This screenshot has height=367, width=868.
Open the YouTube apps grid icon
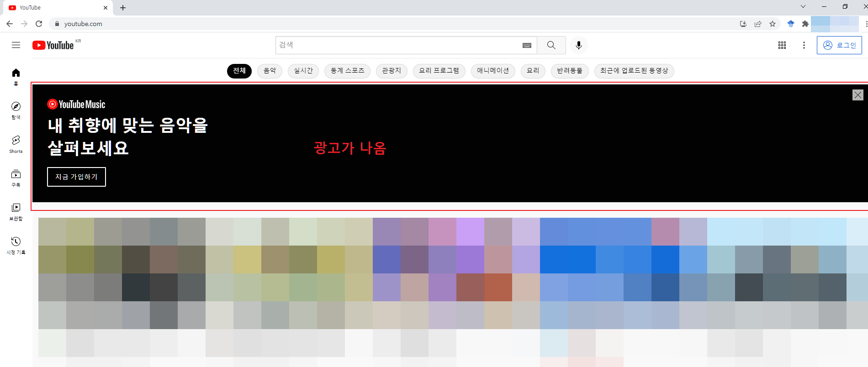782,45
